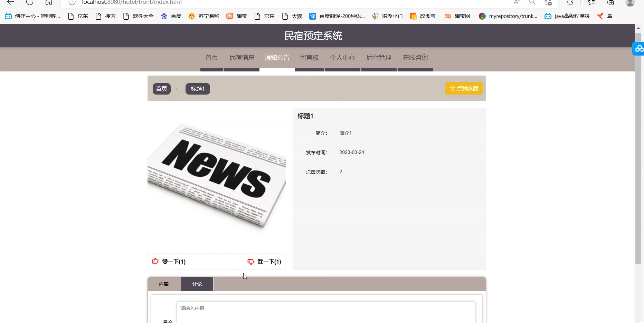The image size is (644, 323).
Task: Open the 淘宝网 bookmark
Action: (x=457, y=16)
